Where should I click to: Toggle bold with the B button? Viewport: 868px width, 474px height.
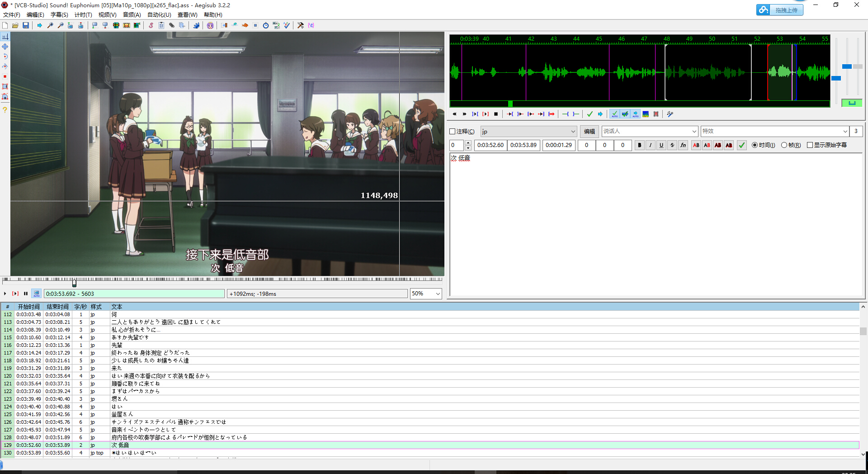point(639,145)
